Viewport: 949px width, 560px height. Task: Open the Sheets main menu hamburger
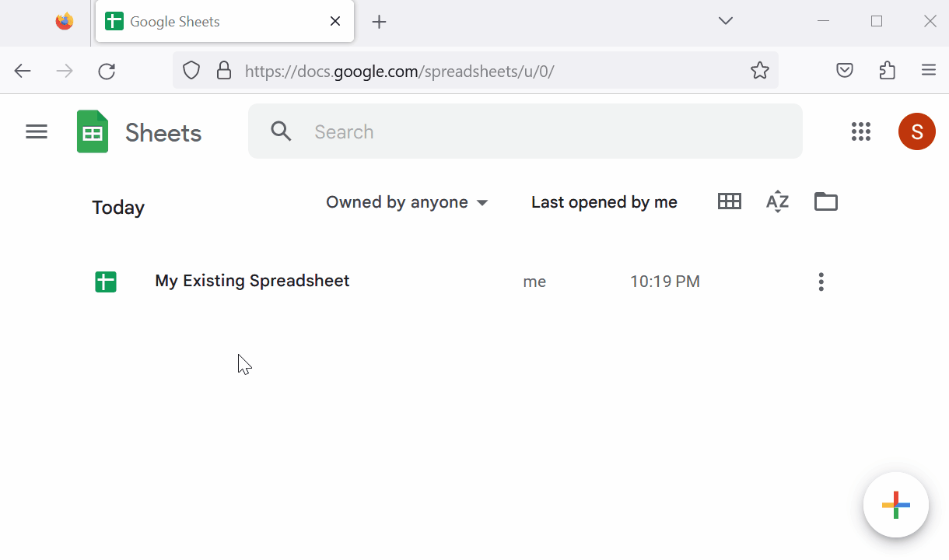[37, 132]
